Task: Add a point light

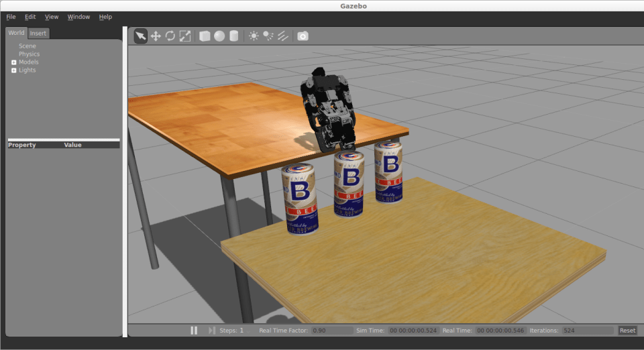Action: click(254, 36)
